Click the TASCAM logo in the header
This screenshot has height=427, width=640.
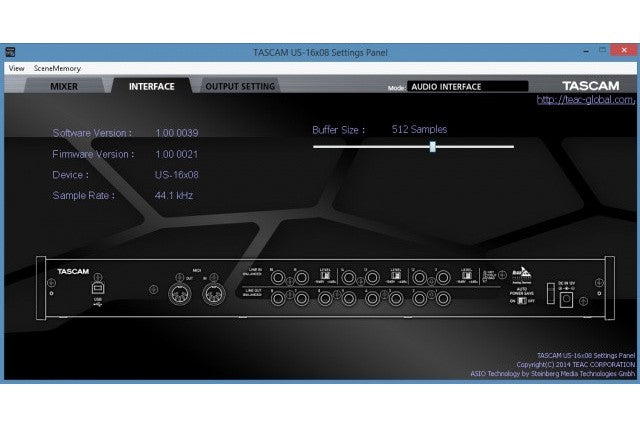tap(591, 86)
